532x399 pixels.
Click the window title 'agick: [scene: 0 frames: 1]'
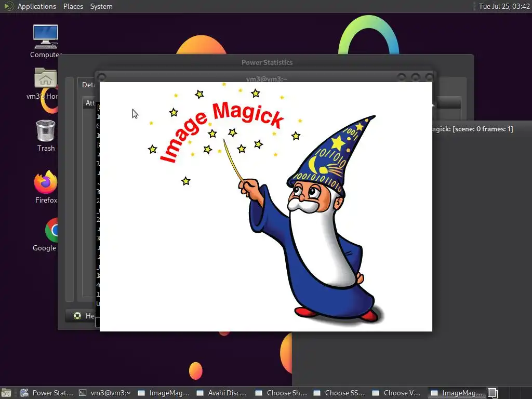(x=473, y=129)
